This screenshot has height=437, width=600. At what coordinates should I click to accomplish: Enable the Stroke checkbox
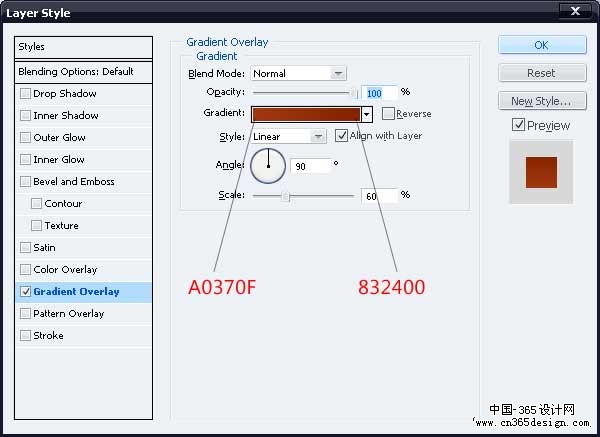coord(25,336)
